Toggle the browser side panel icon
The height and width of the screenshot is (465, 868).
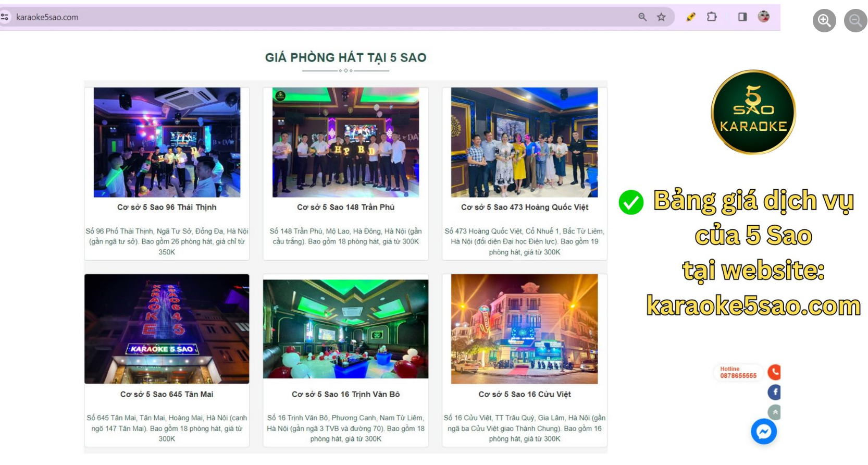coord(742,17)
